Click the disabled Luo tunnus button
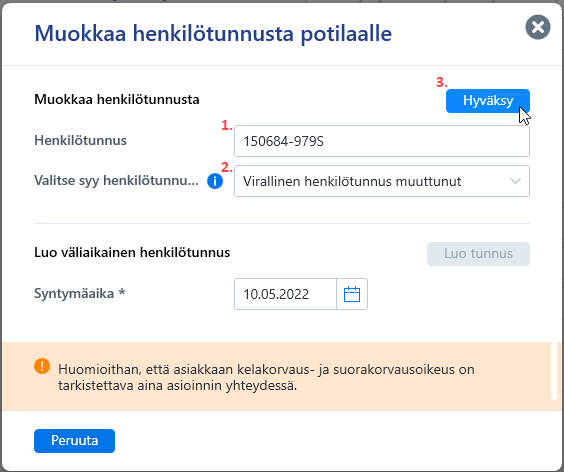Image resolution: width=564 pixels, height=472 pixels. (478, 254)
